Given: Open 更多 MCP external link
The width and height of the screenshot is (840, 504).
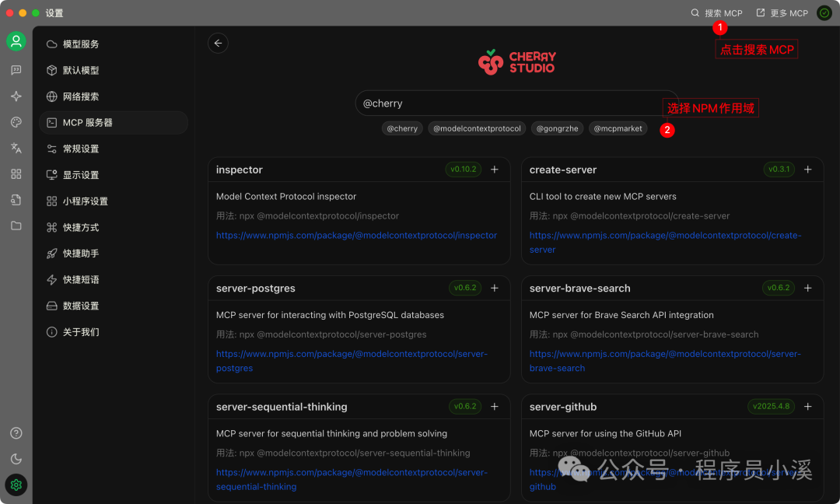Looking at the screenshot, I should tap(782, 13).
